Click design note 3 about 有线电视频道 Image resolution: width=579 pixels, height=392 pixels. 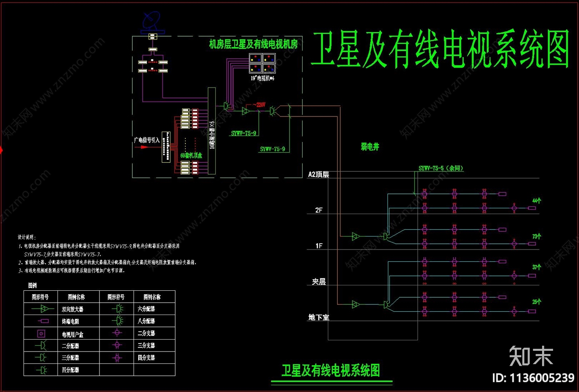point(71,270)
